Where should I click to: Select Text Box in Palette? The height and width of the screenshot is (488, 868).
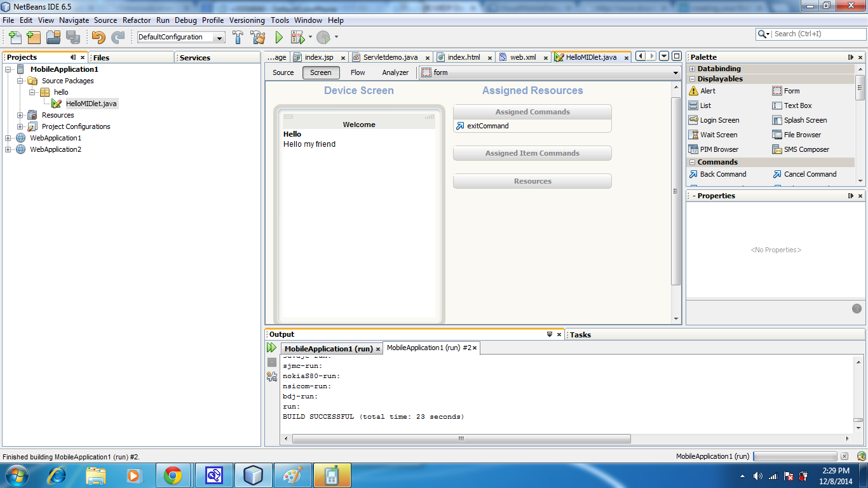(x=792, y=105)
